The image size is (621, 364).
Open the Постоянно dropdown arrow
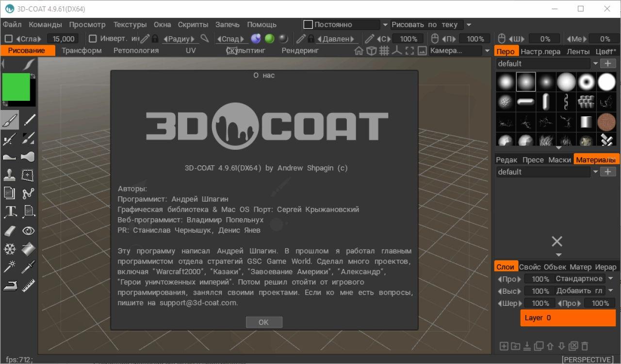point(385,25)
